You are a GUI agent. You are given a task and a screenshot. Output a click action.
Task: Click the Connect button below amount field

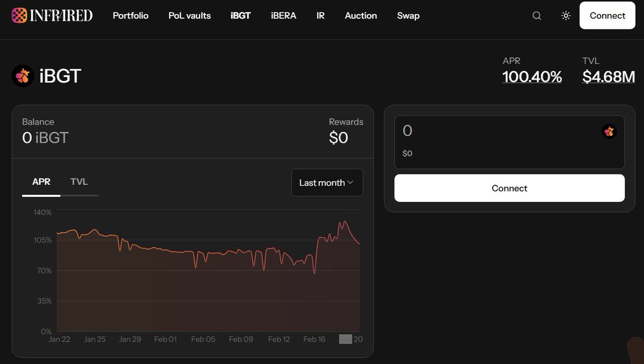(509, 188)
